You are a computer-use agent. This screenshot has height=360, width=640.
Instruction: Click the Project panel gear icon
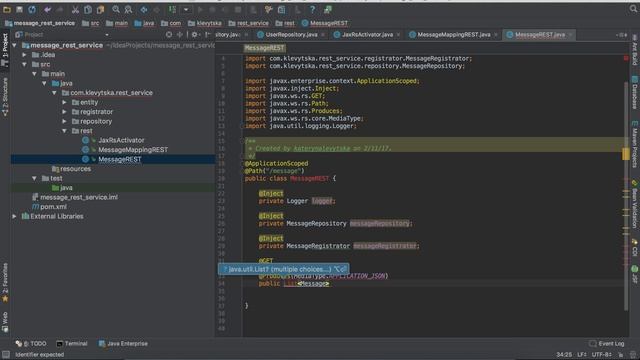[x=195, y=35]
